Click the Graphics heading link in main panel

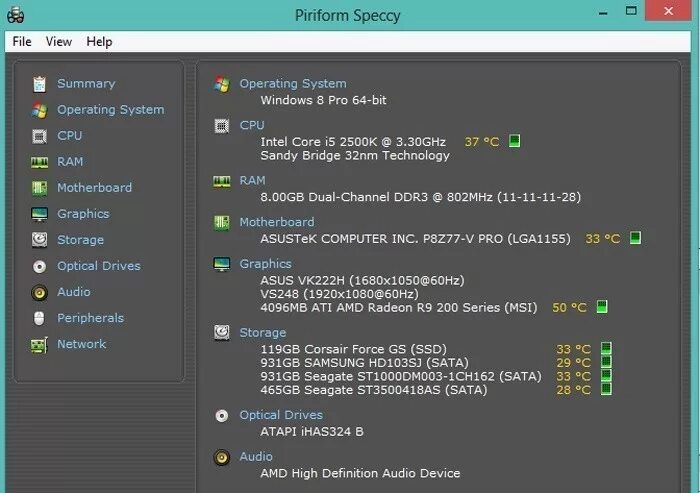(x=266, y=263)
